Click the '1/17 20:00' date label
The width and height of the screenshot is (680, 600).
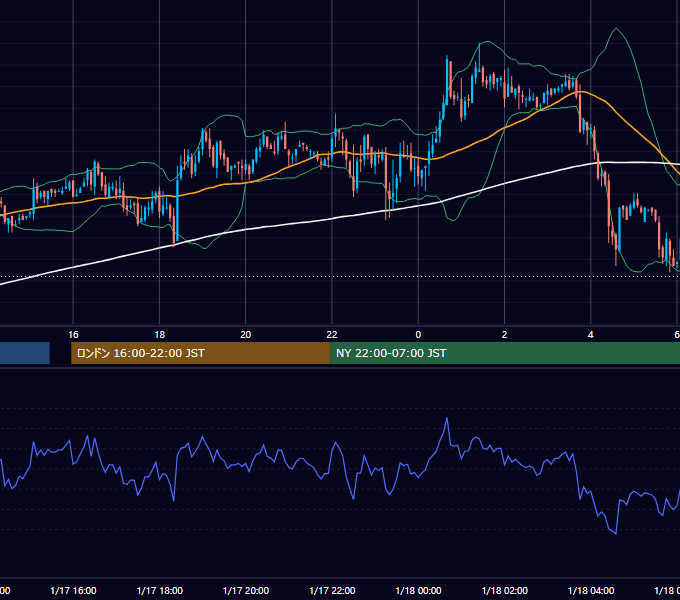pos(245,590)
